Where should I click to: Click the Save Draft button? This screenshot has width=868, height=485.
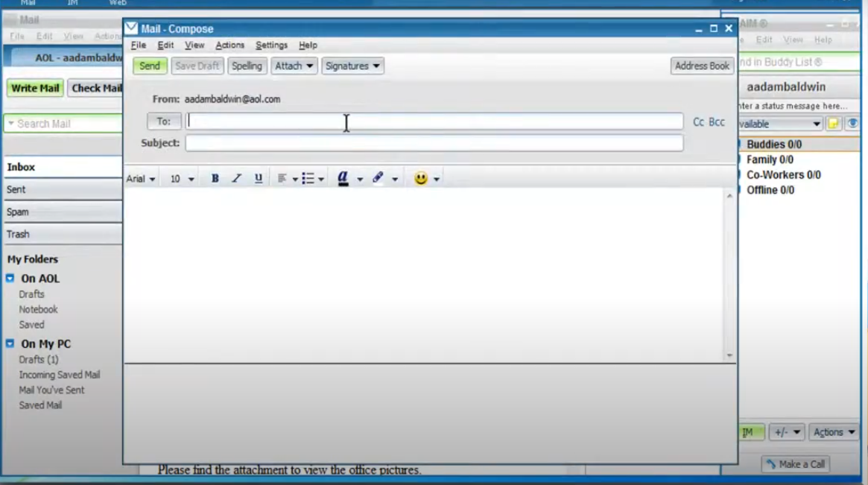pos(197,66)
